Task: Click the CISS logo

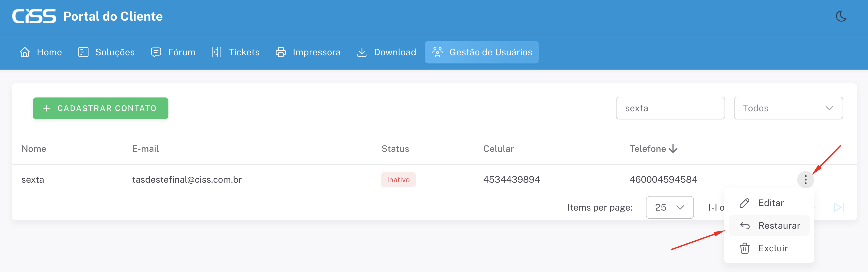Action: click(34, 16)
